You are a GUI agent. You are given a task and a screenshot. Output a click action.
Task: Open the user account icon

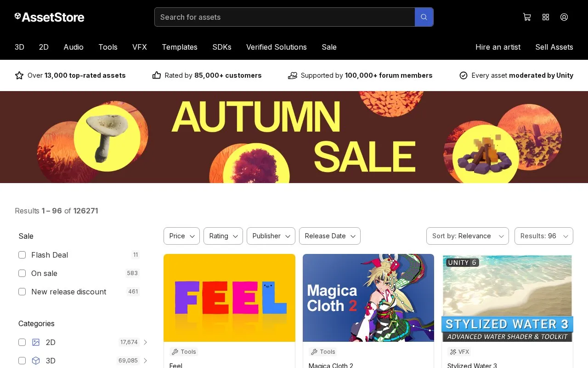tap(564, 17)
